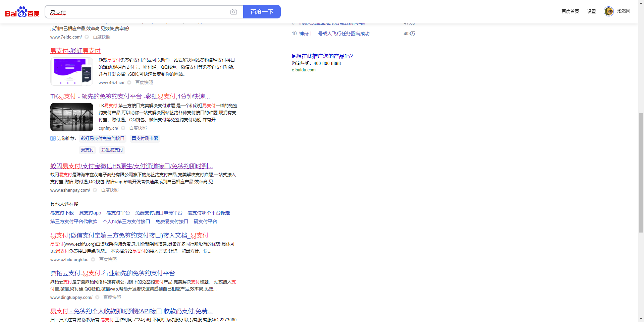Search related term 免费易支付接口

172,221
